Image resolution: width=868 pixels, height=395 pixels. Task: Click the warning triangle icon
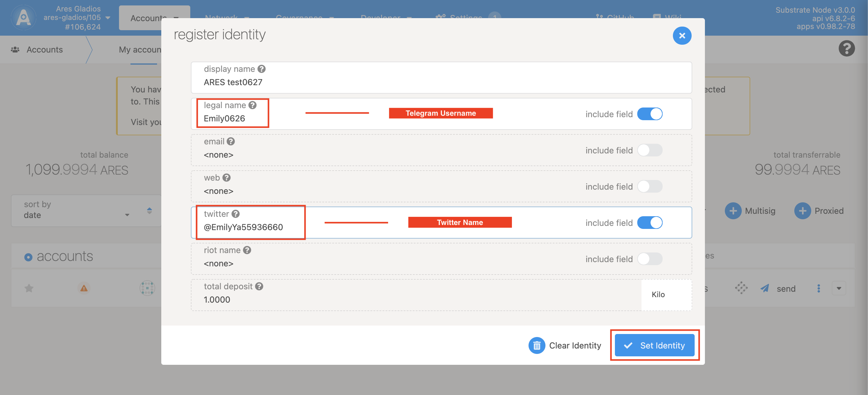pyautogui.click(x=83, y=288)
